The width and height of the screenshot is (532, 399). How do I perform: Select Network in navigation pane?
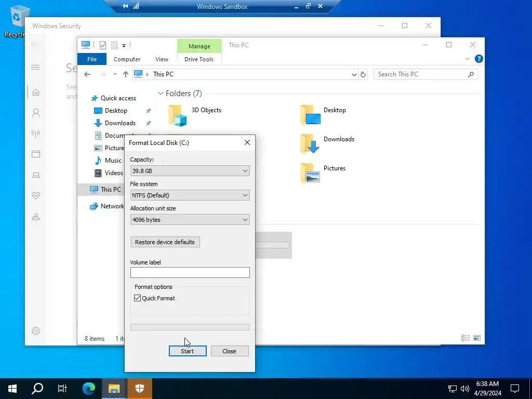pos(107,206)
